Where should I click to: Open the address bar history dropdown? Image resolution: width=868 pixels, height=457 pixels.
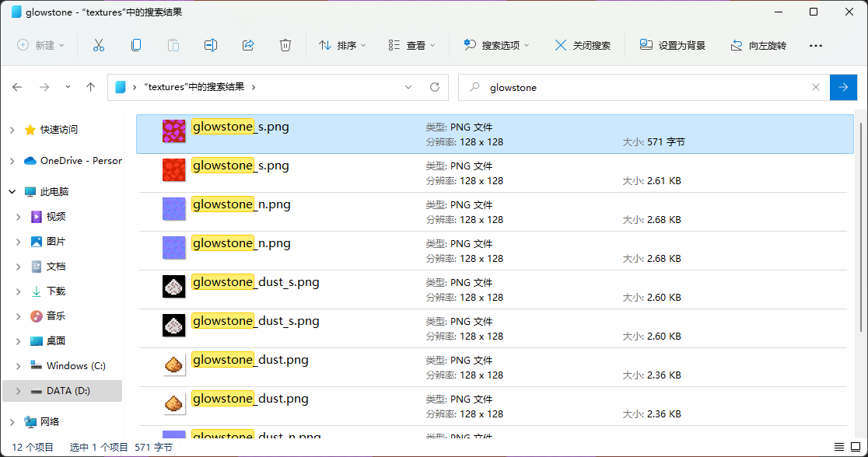pyautogui.click(x=408, y=87)
